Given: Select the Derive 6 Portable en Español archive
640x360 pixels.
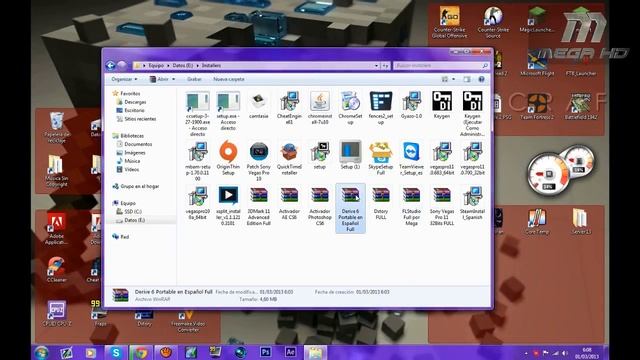Looking at the screenshot, I should [x=350, y=209].
